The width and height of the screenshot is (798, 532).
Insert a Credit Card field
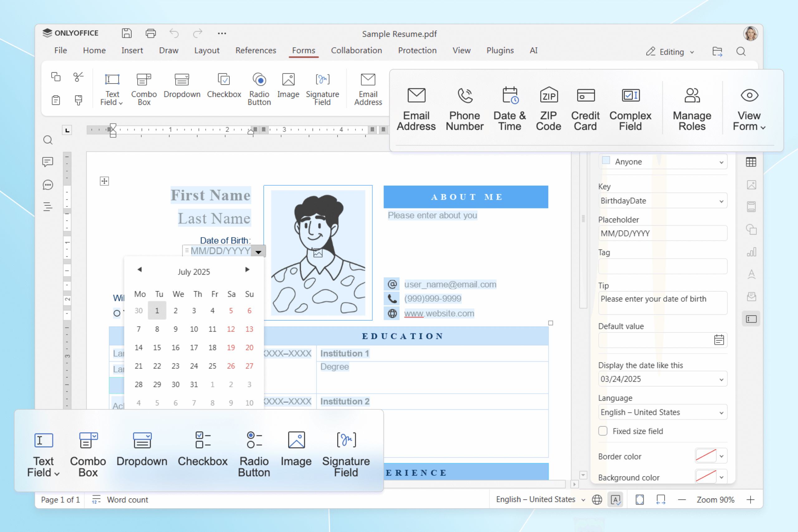[x=585, y=109]
